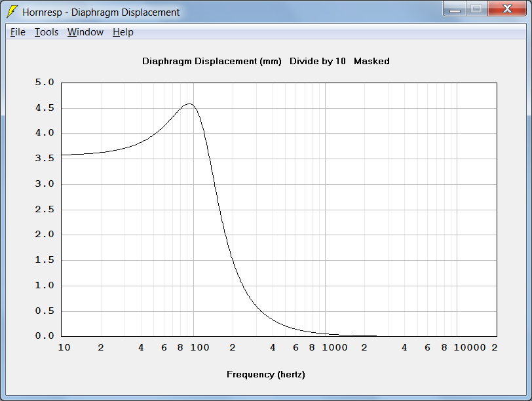532x401 pixels.
Task: Click the Hornresp window title text
Action: (x=101, y=12)
